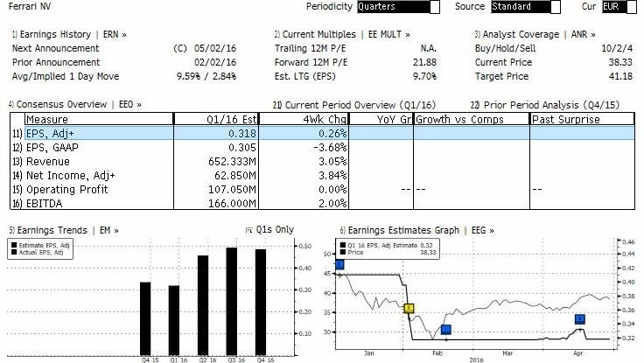This screenshot has width=644, height=363.
Task: Click the yellow E earnings marker on graph
Action: [409, 308]
